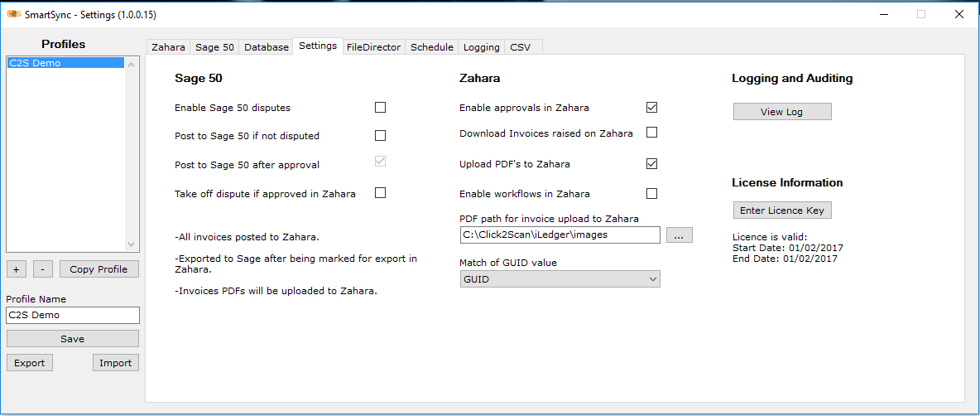Open the Match of GUID value dropdown

(x=560, y=279)
